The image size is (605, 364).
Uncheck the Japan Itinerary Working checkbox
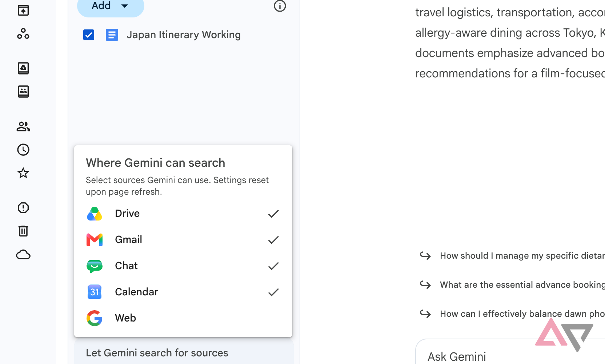pos(89,35)
